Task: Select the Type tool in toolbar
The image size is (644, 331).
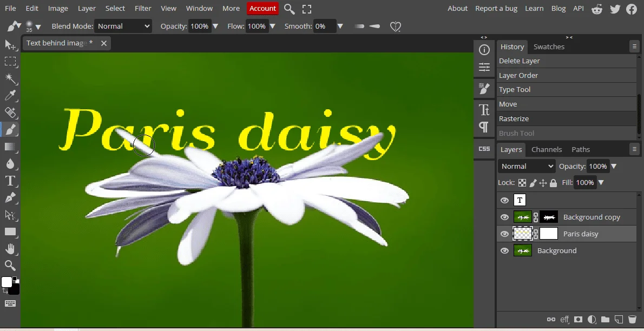Action: 10,181
